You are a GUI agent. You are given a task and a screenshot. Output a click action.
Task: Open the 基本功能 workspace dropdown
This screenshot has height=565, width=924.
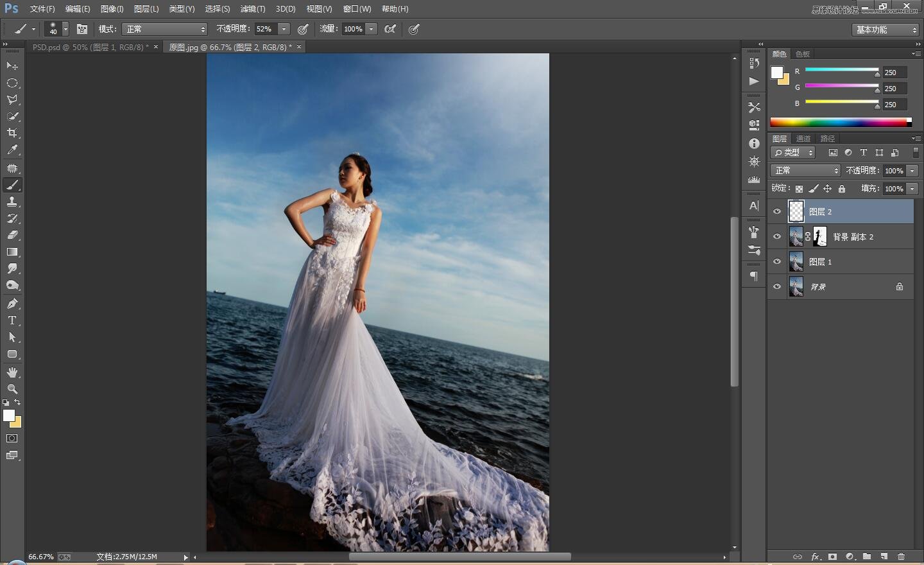[x=886, y=30]
